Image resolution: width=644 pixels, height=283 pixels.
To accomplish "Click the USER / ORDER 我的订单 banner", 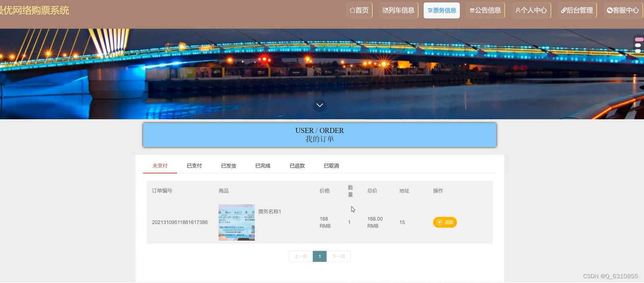I will click(320, 135).
